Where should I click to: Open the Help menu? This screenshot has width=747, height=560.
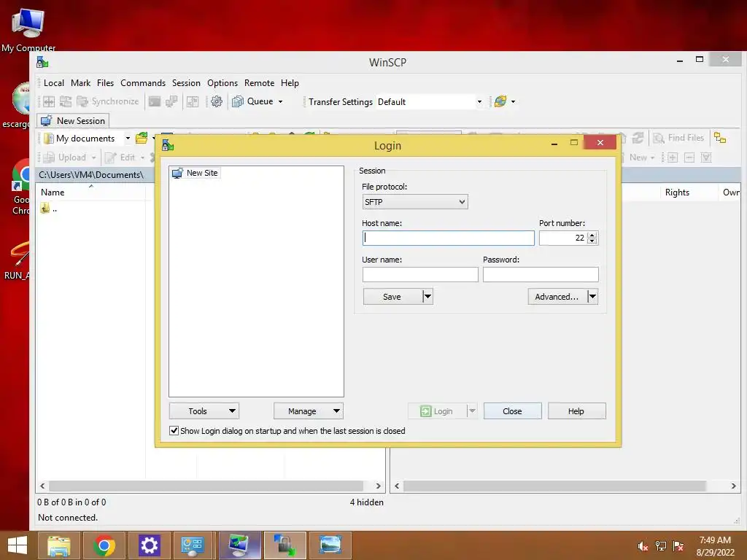[290, 83]
